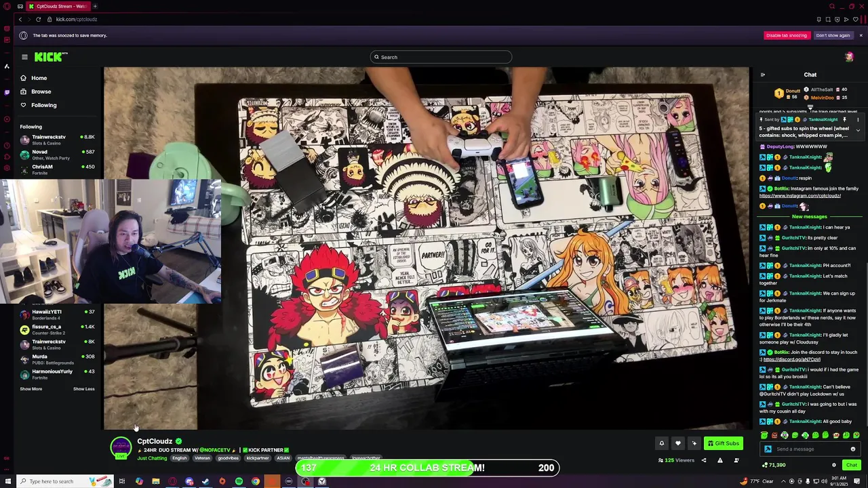Screen dimensions: 868x488
Task: Reload the page
Action: 38,20
